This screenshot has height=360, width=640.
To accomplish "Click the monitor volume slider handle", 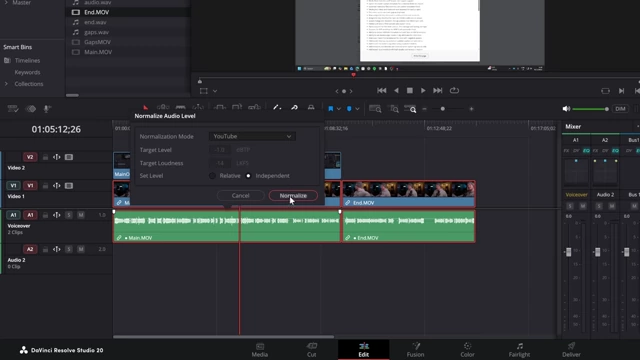I will click(607, 109).
